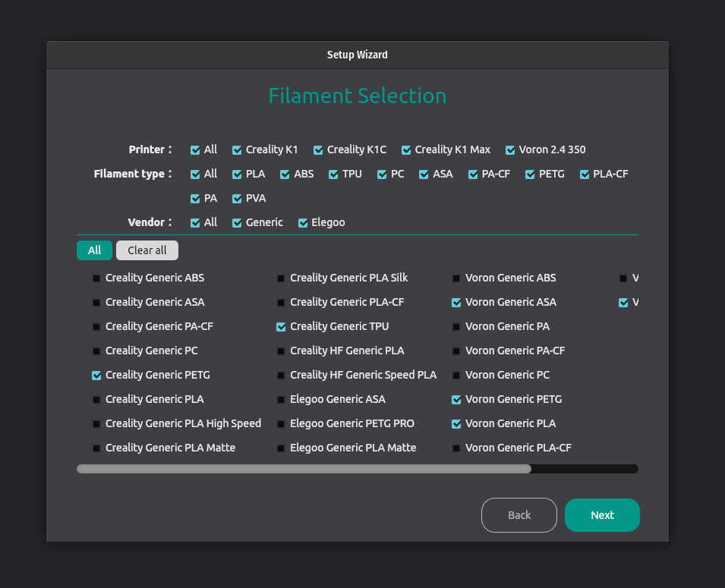Click Next to continue the wizard

coord(602,515)
